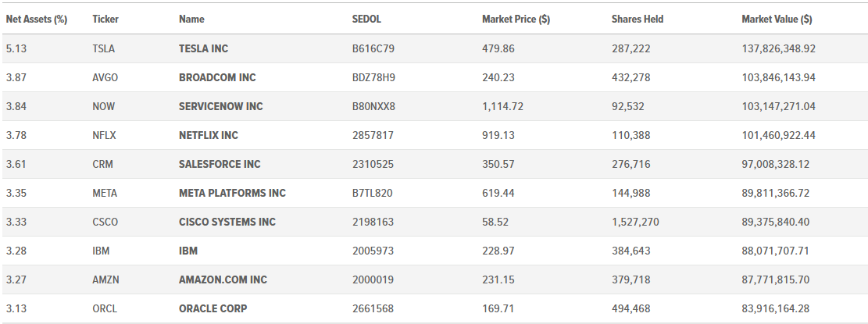Screen dimensions: 868x324
Task: Select the BROADCOM INC name
Action: [217, 77]
